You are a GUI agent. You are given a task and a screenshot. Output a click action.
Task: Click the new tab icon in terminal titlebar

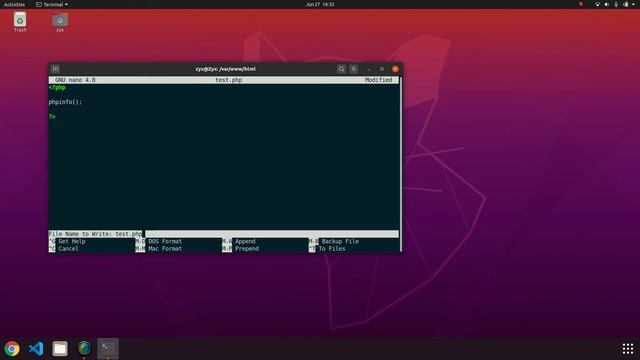(56, 69)
